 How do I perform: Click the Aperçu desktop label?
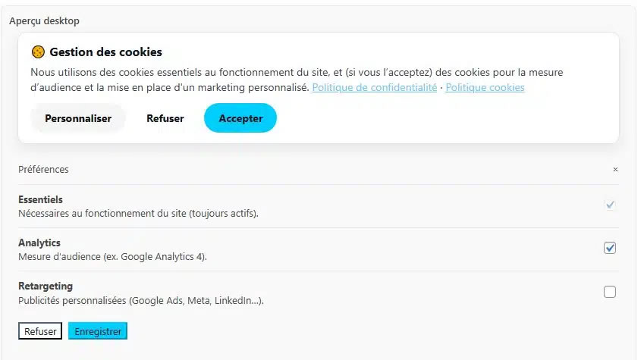tap(44, 21)
